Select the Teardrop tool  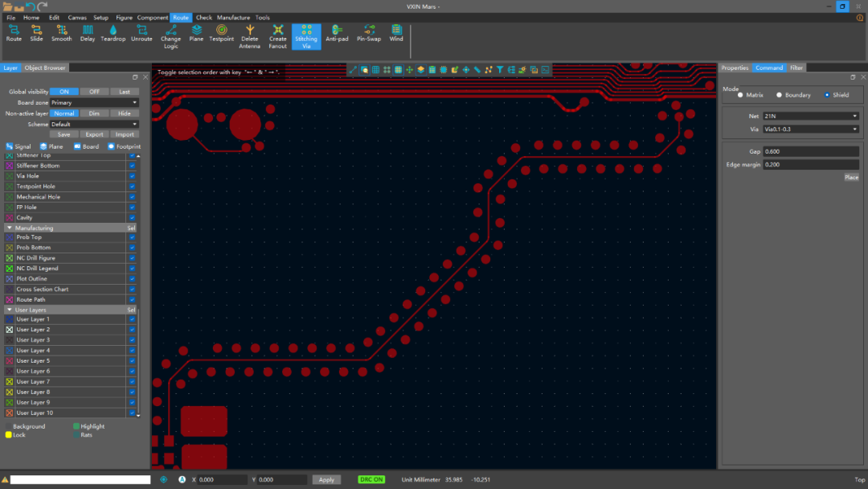(113, 34)
